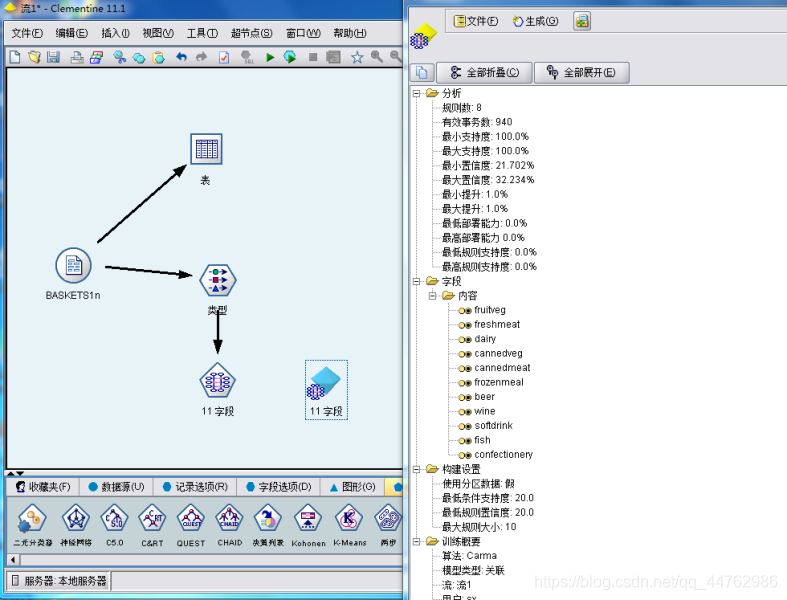This screenshot has height=600, width=787.
Task: Open the 文件 menu in Clementine window
Action: 27,33
